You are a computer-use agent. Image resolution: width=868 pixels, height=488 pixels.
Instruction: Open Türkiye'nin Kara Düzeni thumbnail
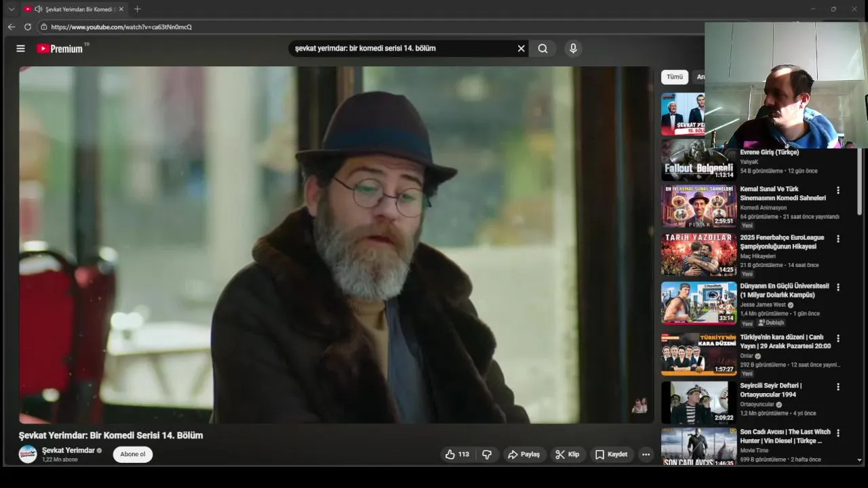(698, 354)
